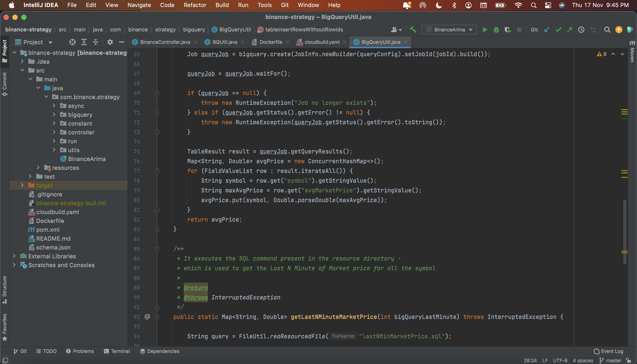Fold the if block at line 69
Image resolution: width=637 pixels, height=364 pixels.
[x=157, y=93]
